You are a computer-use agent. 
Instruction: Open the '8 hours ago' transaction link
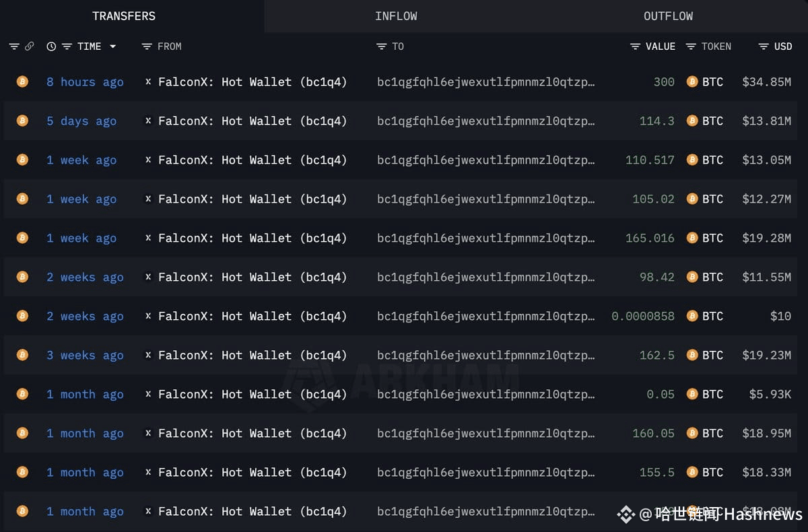85,82
